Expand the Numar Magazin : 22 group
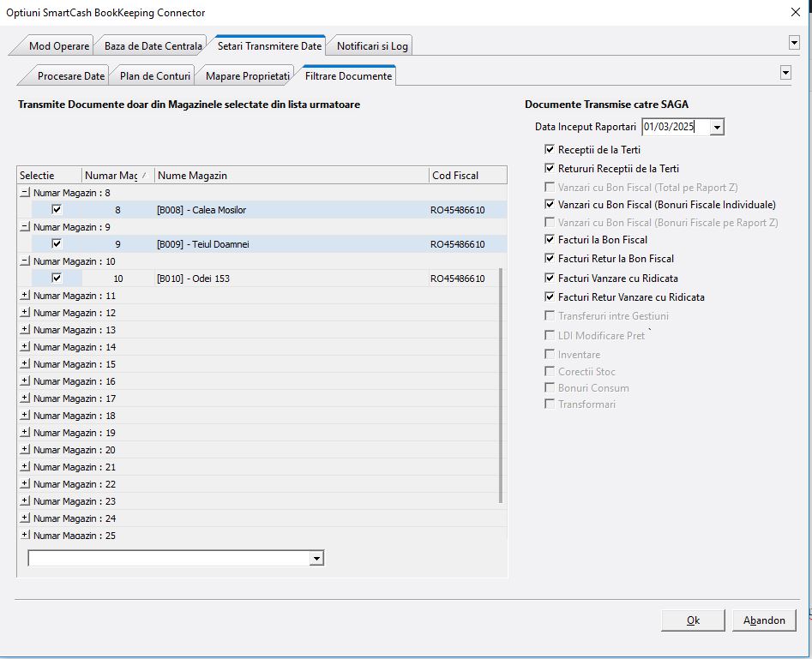The width and height of the screenshot is (812, 659). point(24,483)
